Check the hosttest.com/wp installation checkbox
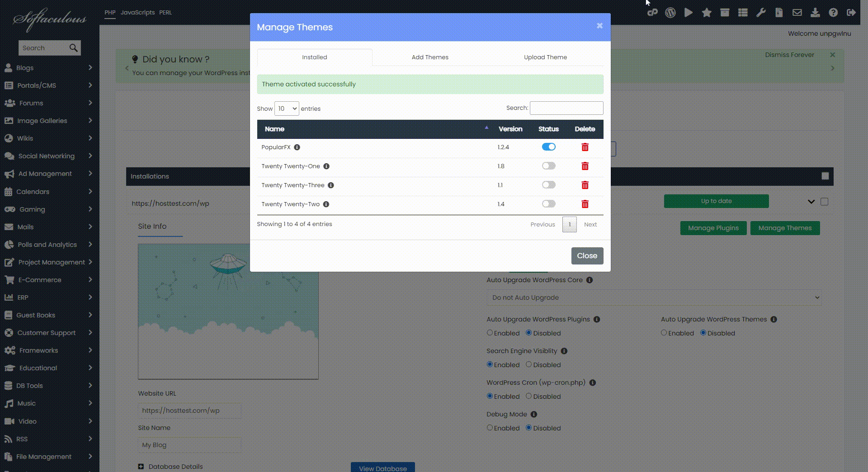This screenshot has width=868, height=472. point(825,202)
